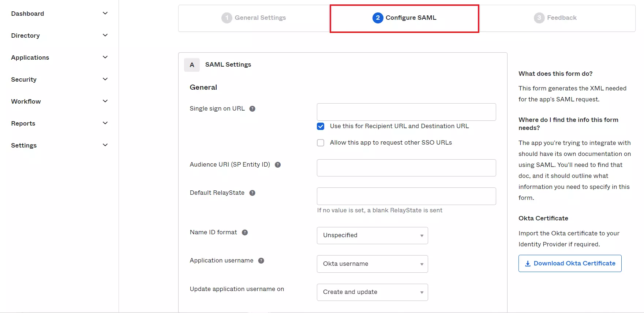The image size is (644, 313).
Task: Open Directory in the sidebar menu
Action: pos(25,36)
